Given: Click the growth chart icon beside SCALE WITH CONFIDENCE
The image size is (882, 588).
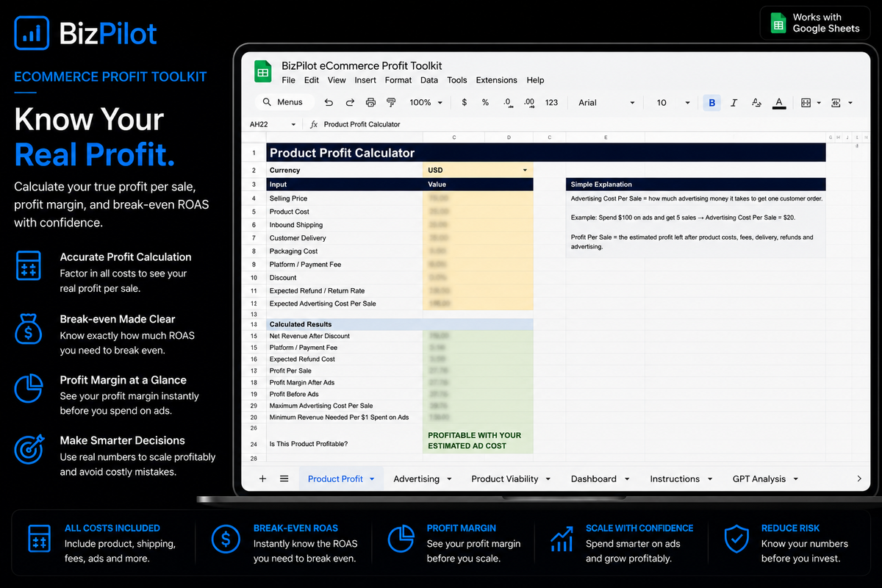Looking at the screenshot, I should [x=562, y=539].
